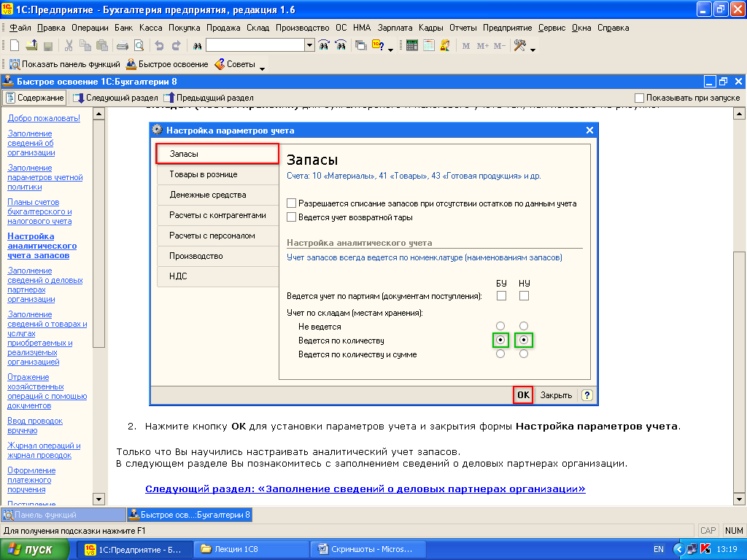Click the Содержание button
Screen dimensions: 747x560
[35, 98]
